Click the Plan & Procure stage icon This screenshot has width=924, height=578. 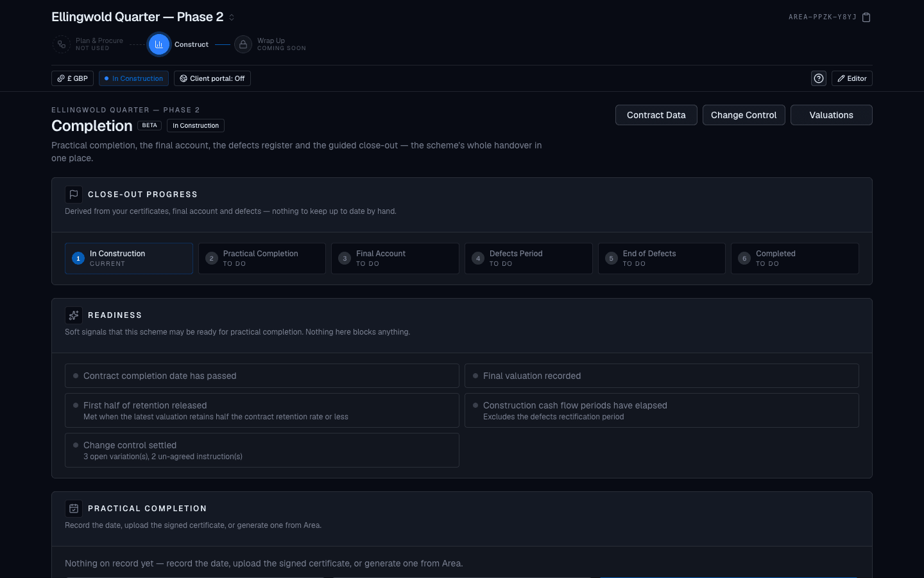click(x=61, y=44)
